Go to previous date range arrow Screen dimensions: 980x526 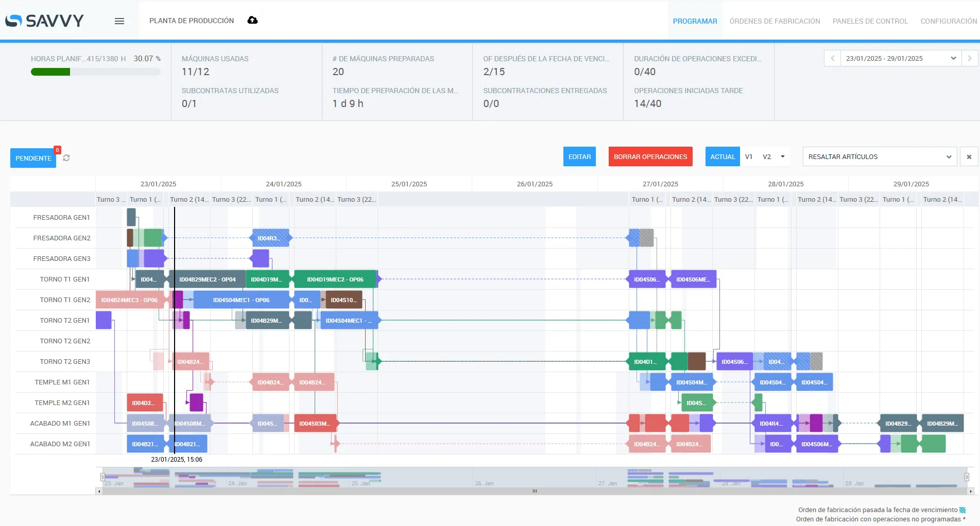tap(832, 58)
